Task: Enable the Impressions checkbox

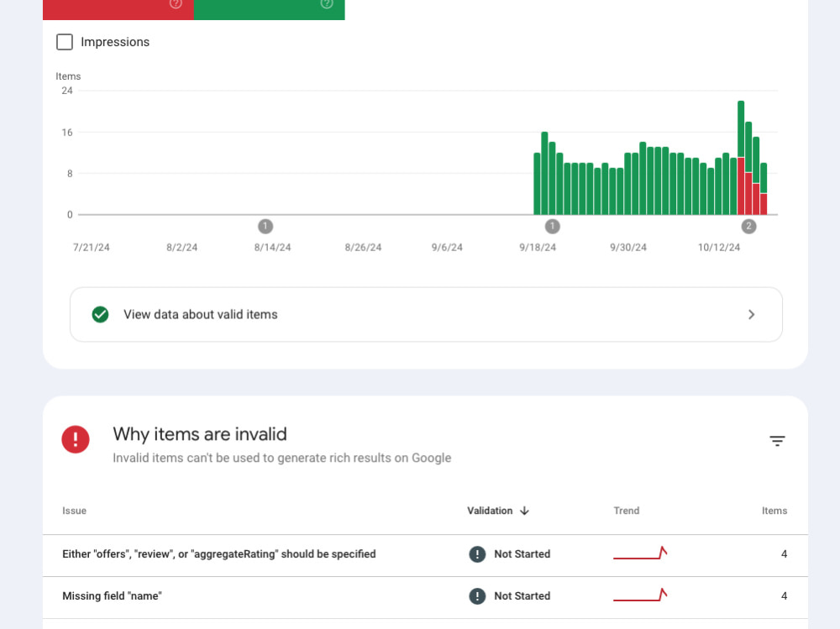Action: tap(65, 42)
